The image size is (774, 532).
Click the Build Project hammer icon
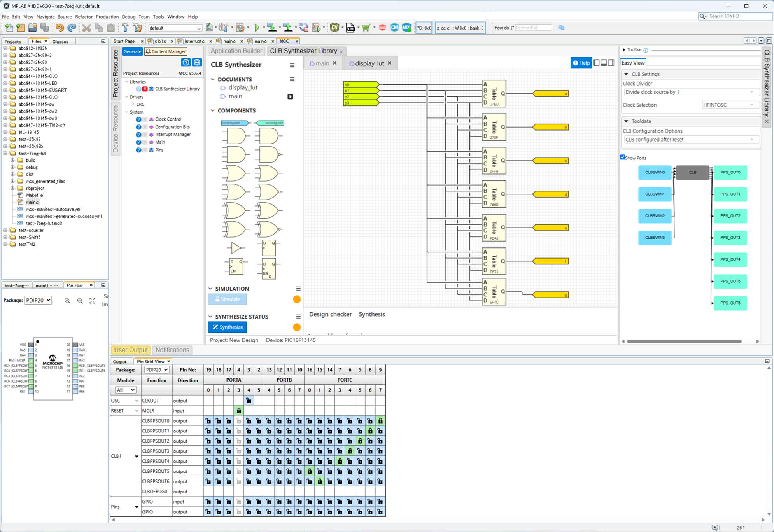coord(125,28)
